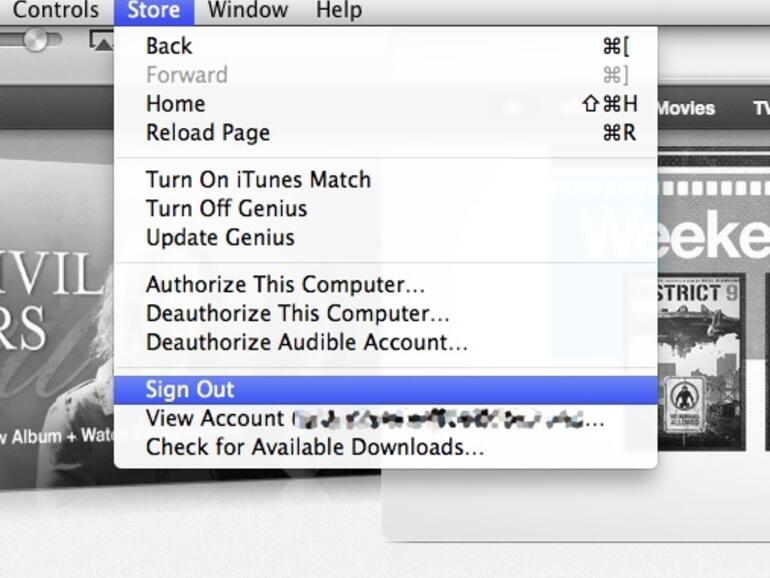Select Authorize This Computer…
Viewport: 770px width, 578px height.
coord(385,285)
